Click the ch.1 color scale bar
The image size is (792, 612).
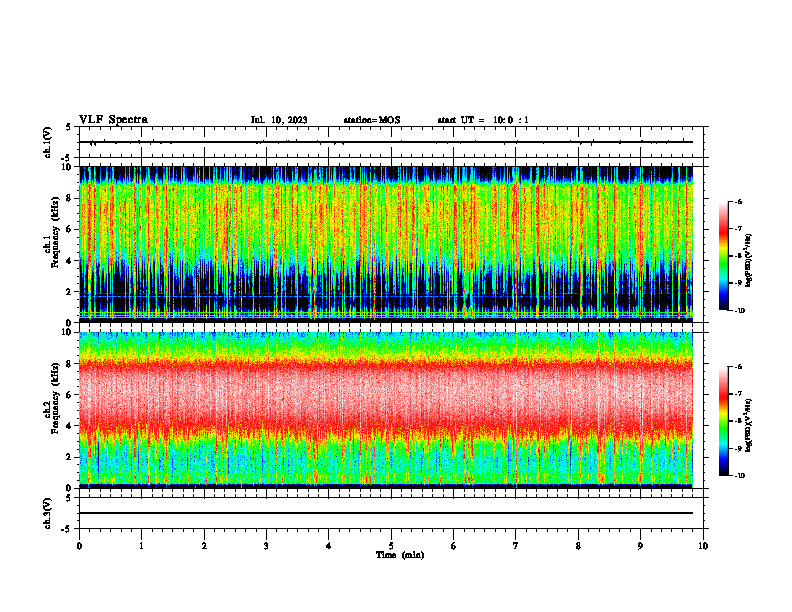tap(724, 256)
